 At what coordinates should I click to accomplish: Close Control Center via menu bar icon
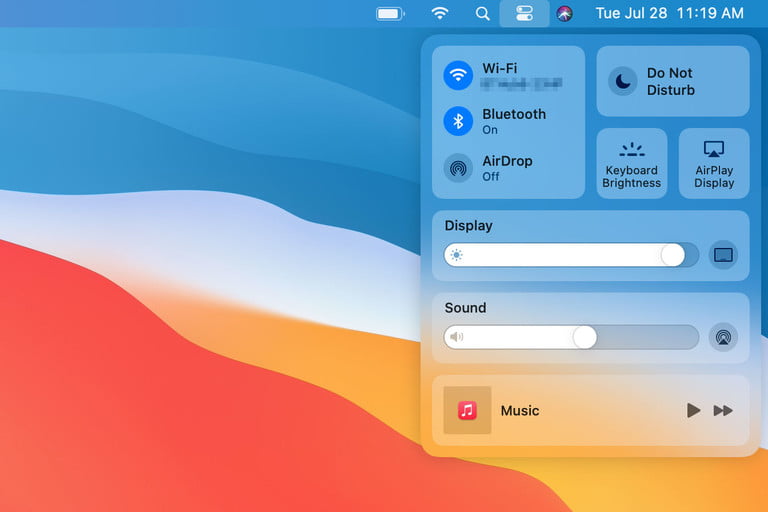tap(524, 13)
